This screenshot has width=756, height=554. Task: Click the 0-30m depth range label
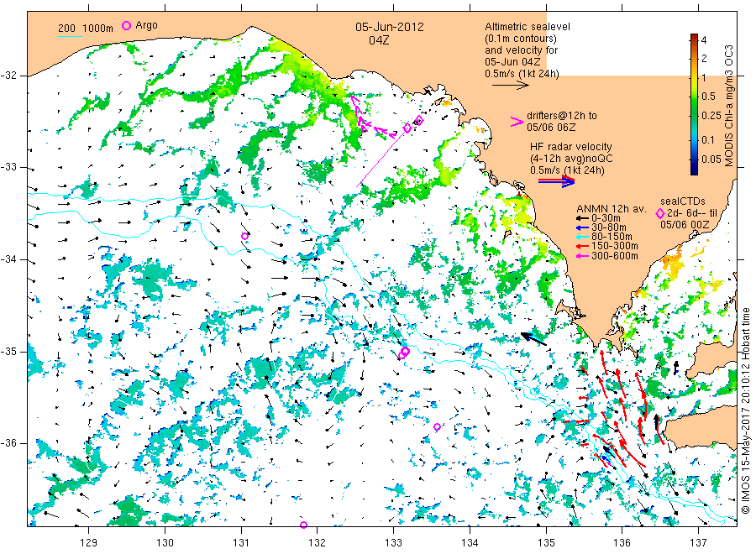pos(606,218)
